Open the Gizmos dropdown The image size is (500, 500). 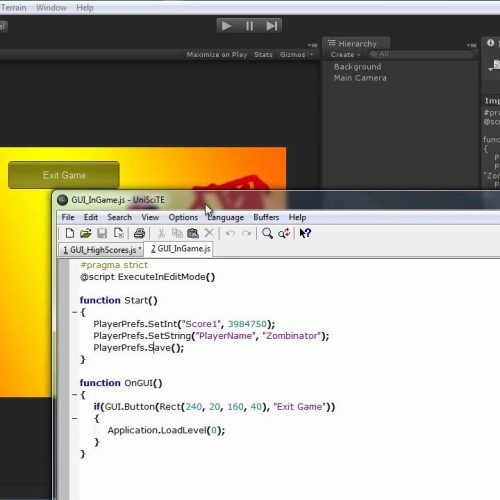296,55
